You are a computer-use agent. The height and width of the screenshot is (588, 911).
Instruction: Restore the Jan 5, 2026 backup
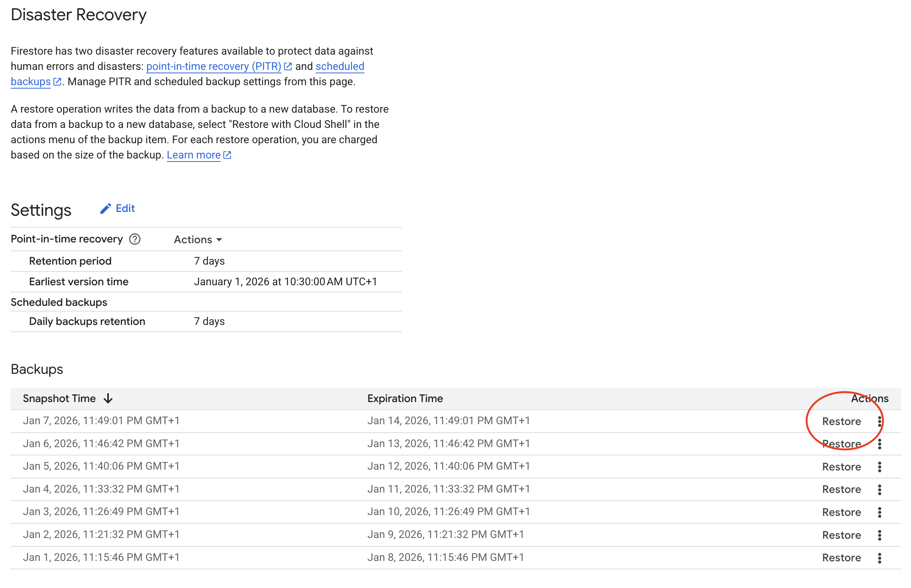click(841, 467)
